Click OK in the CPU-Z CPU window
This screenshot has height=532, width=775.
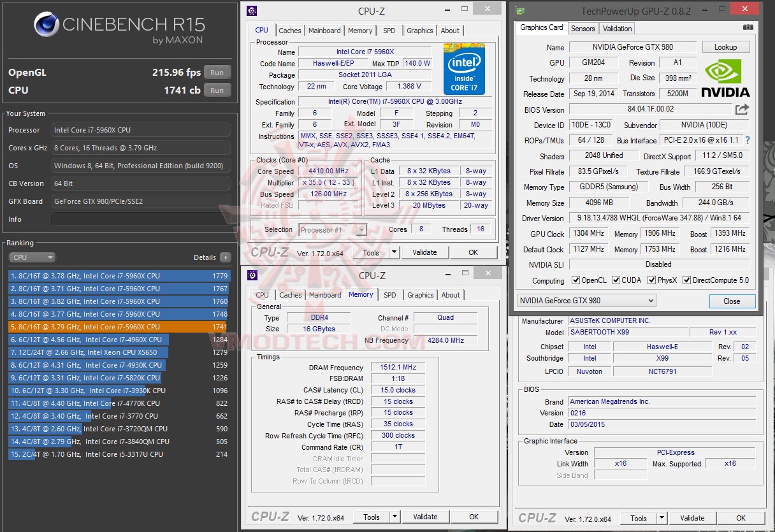coord(473,252)
